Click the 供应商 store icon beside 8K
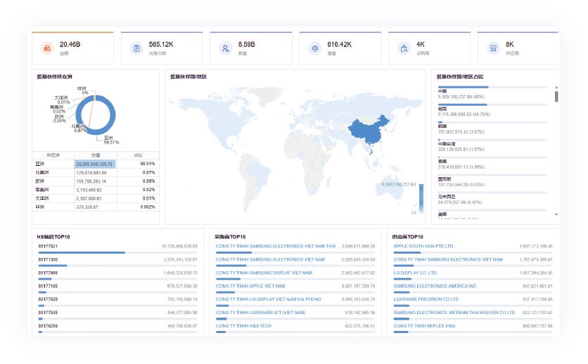 (x=493, y=48)
